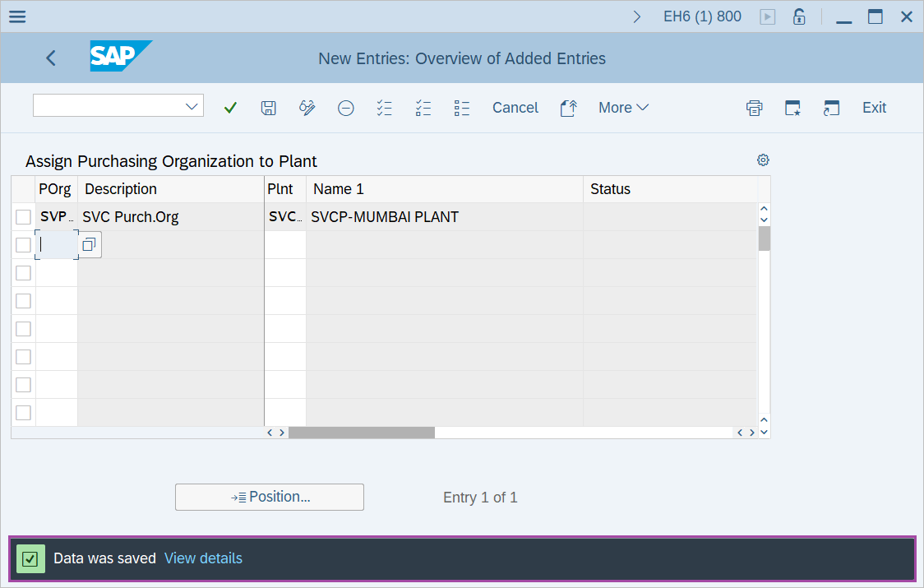Deselect all entries via the deselect icon
This screenshot has width=924, height=588.
pos(423,107)
